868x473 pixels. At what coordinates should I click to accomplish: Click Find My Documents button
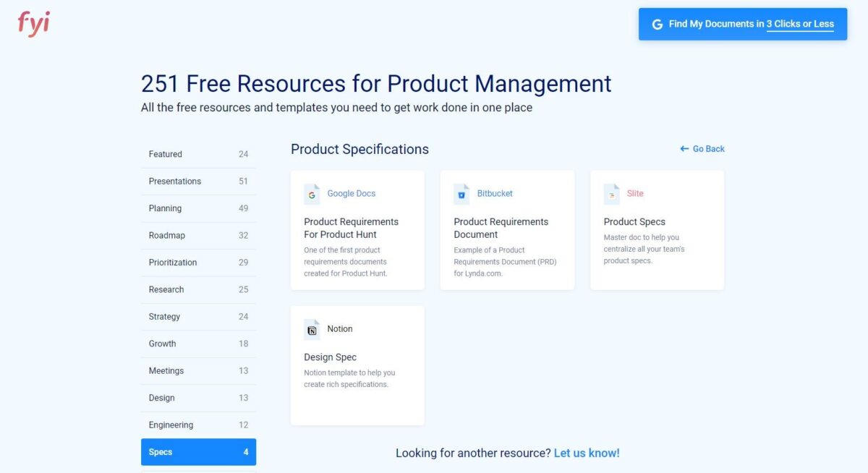pyautogui.click(x=743, y=24)
